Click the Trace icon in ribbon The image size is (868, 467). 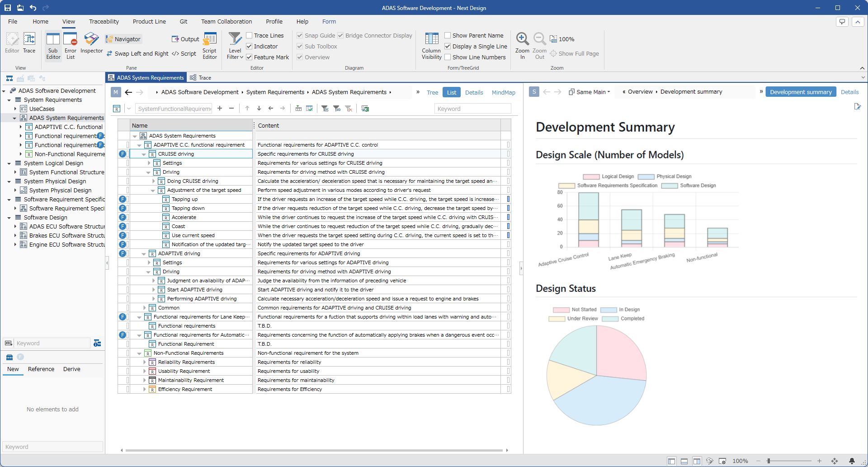click(x=29, y=43)
